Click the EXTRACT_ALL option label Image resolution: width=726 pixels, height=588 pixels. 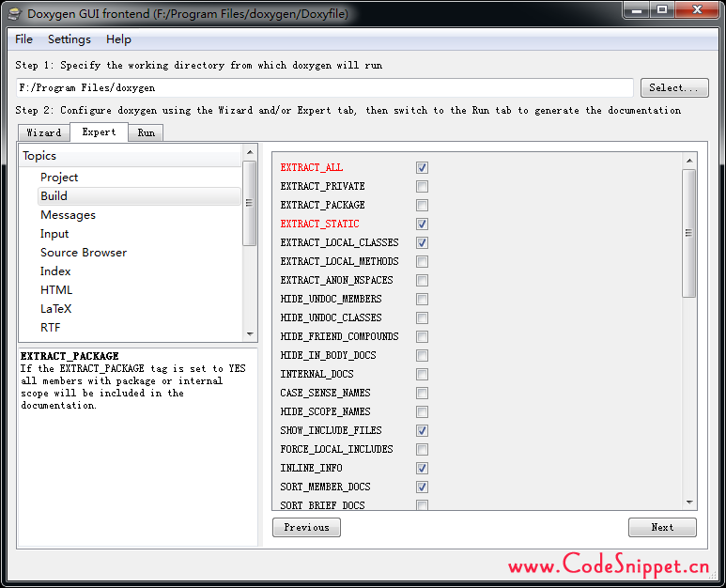pyautogui.click(x=312, y=167)
